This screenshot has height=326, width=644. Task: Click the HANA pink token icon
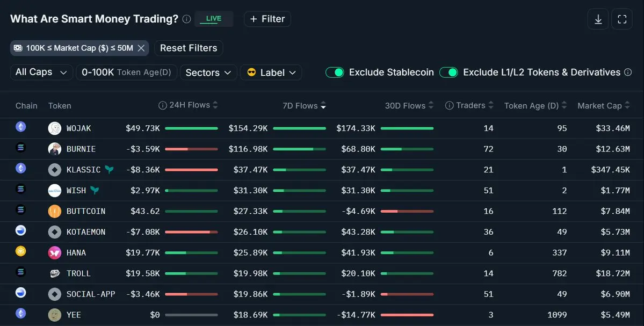click(55, 252)
